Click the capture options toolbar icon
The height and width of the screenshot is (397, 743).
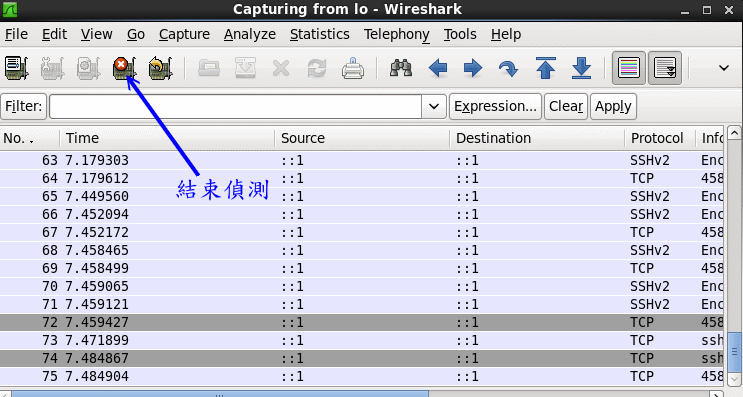[53, 68]
